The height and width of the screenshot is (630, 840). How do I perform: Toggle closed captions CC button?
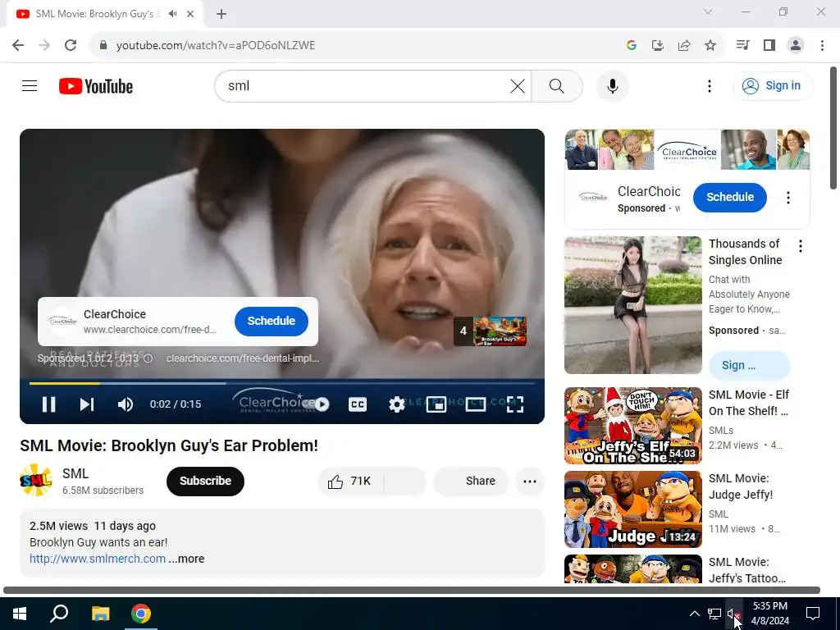click(x=358, y=404)
